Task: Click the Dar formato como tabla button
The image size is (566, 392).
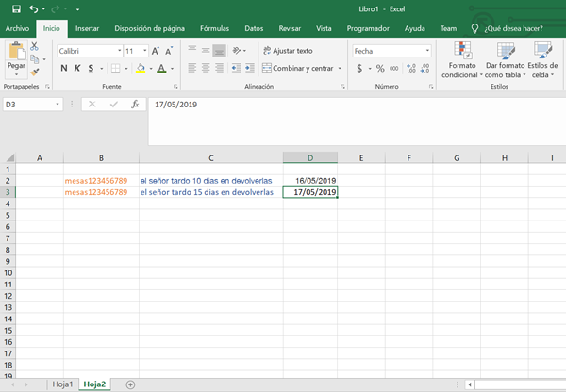Action: (x=504, y=62)
